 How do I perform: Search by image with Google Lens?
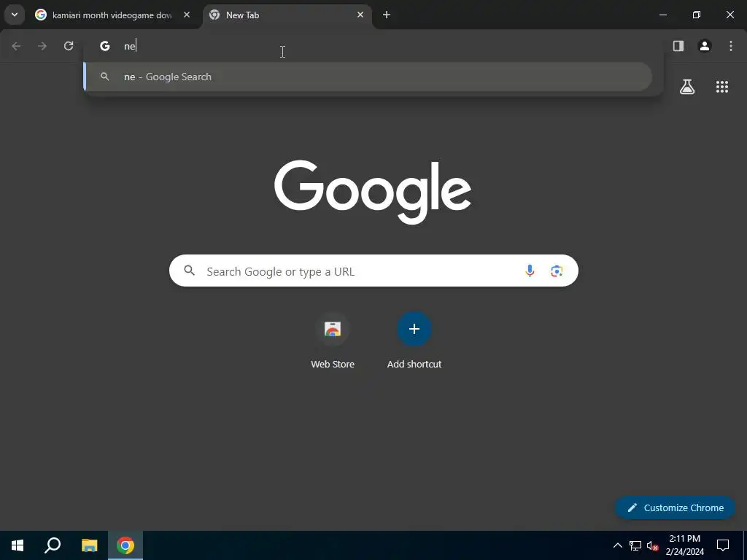(557, 271)
